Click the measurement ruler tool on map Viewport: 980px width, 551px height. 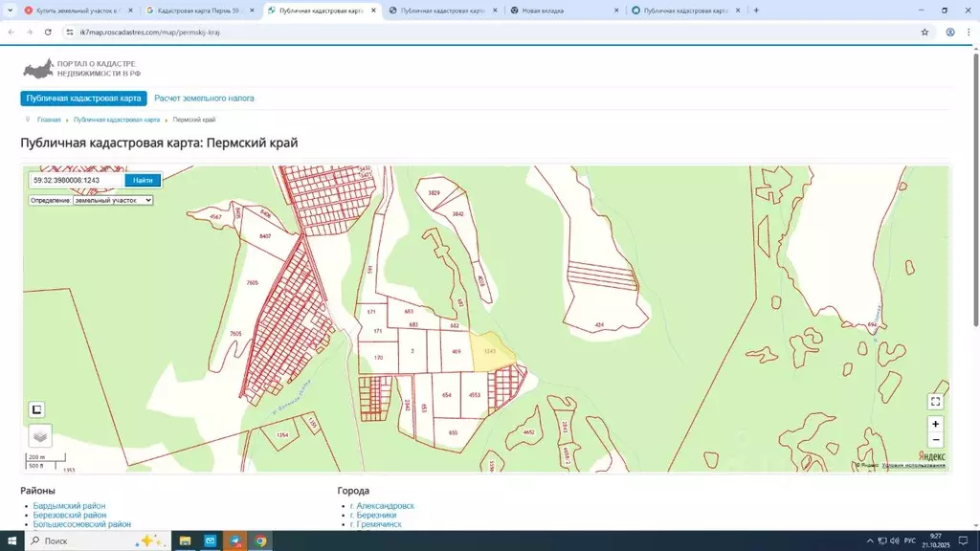pos(36,409)
